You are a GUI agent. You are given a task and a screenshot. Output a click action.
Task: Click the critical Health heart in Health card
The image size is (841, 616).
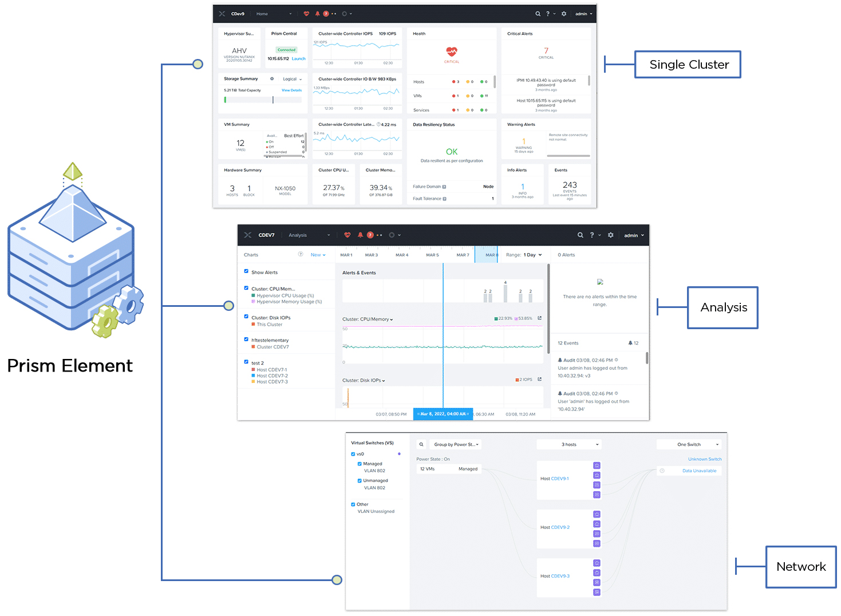point(452,52)
